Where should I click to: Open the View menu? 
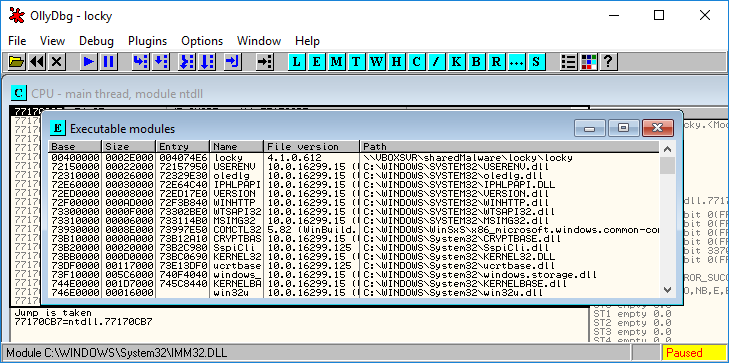[x=52, y=41]
